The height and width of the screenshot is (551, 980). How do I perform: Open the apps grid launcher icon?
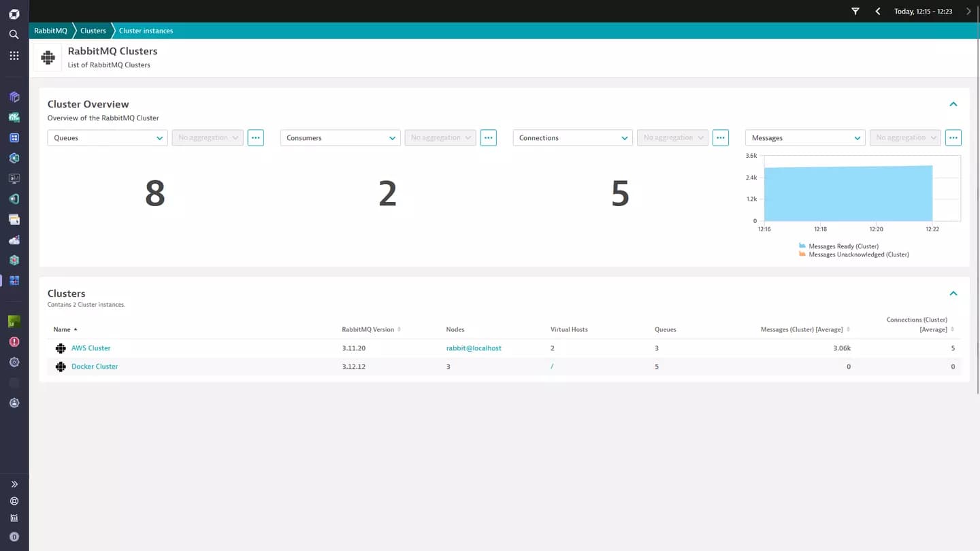pos(14,56)
